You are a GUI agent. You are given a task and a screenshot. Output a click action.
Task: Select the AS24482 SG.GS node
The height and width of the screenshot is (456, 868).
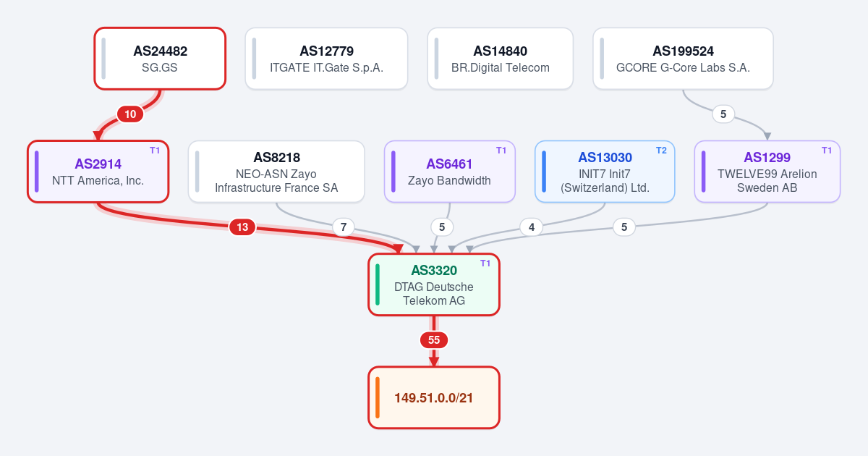[x=160, y=59]
